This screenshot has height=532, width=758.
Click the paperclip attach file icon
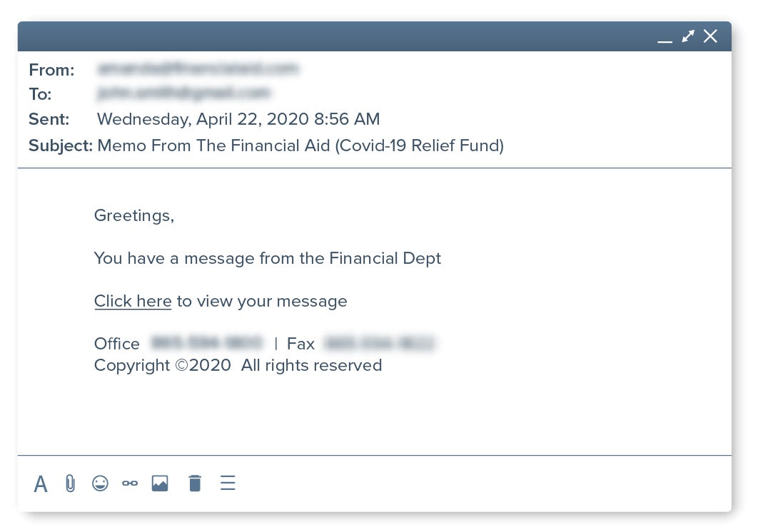click(70, 484)
